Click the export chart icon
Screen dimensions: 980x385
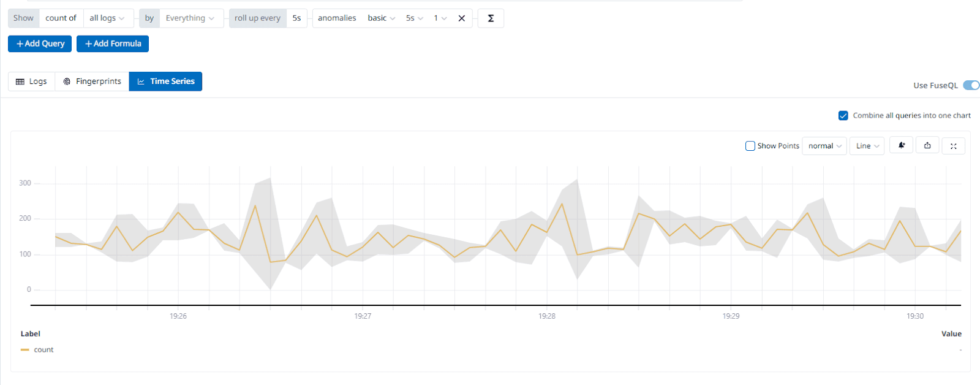pyautogui.click(x=927, y=145)
